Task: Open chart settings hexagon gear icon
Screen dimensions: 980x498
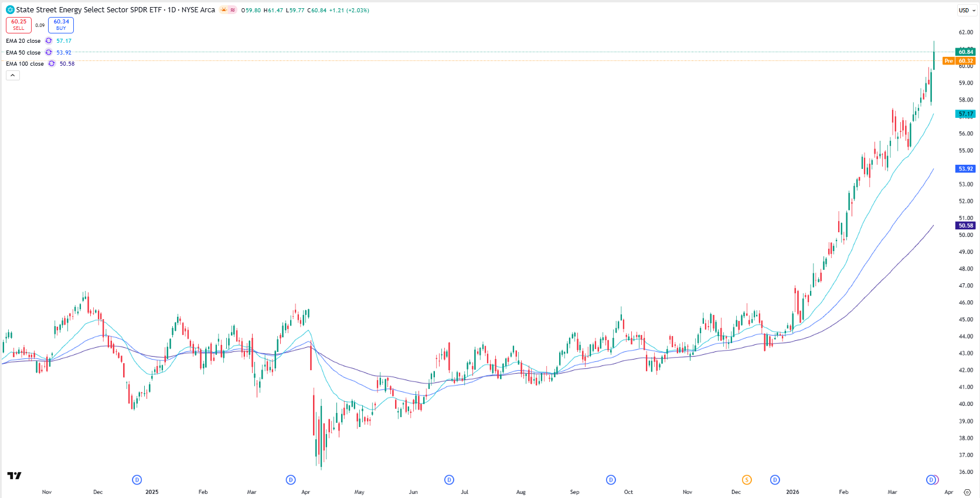Action: pyautogui.click(x=967, y=492)
